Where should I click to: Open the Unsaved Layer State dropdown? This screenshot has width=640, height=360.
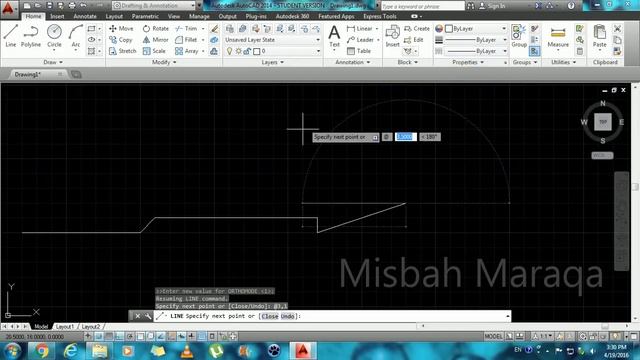pos(272,40)
